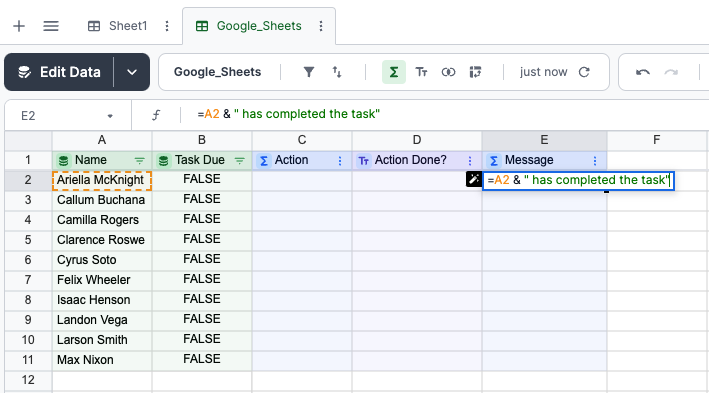Toggle the sigma formula column icon

(x=394, y=72)
